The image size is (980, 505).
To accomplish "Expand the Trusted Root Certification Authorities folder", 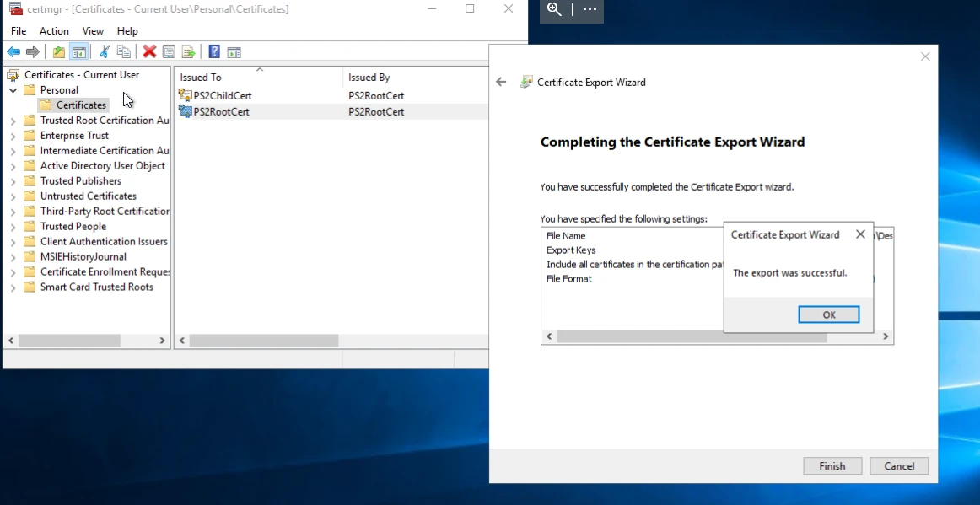I will [x=14, y=120].
